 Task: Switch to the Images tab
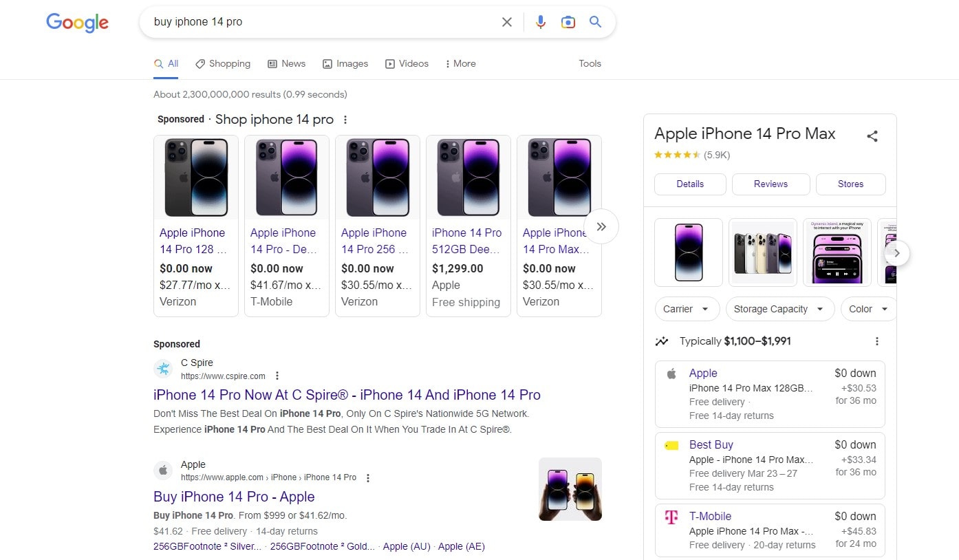coord(345,63)
